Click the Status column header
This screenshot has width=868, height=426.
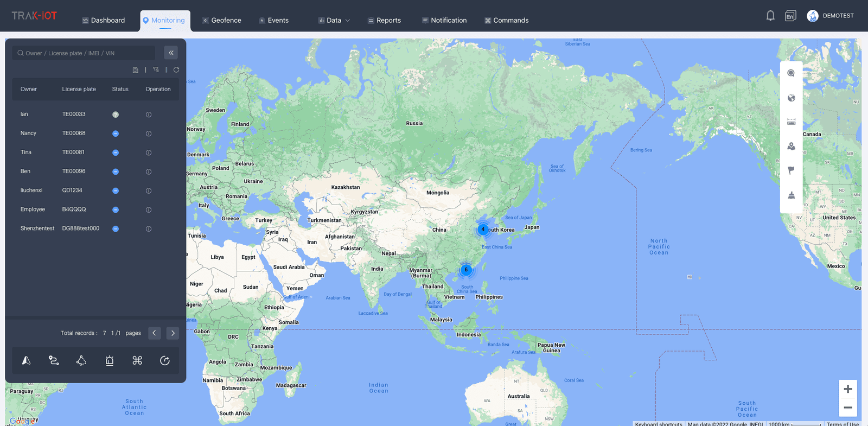click(x=120, y=90)
